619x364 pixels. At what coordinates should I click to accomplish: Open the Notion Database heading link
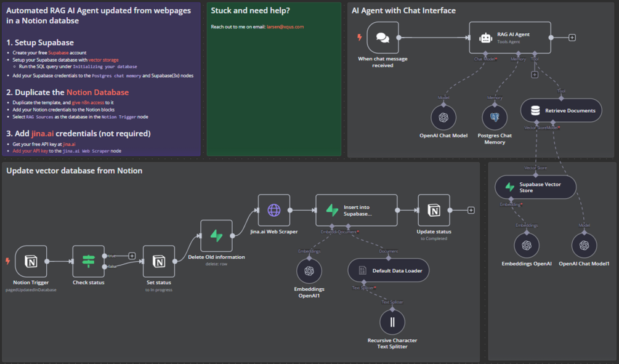click(97, 92)
